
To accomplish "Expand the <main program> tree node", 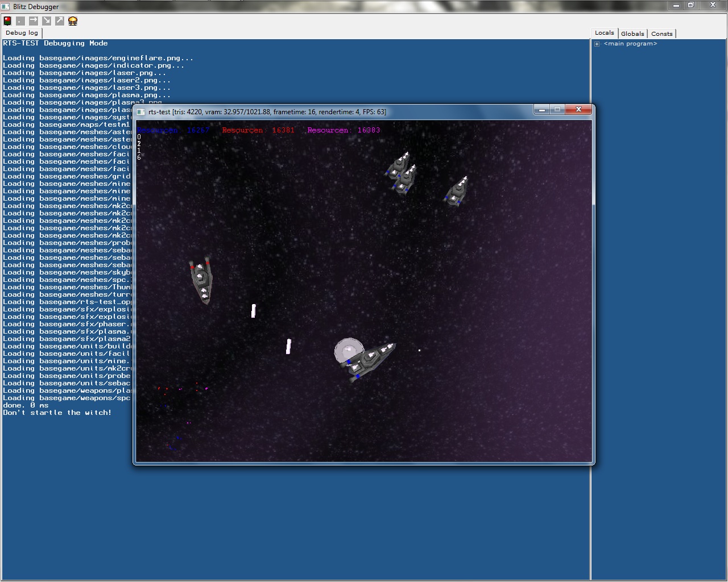I will pyautogui.click(x=597, y=44).
